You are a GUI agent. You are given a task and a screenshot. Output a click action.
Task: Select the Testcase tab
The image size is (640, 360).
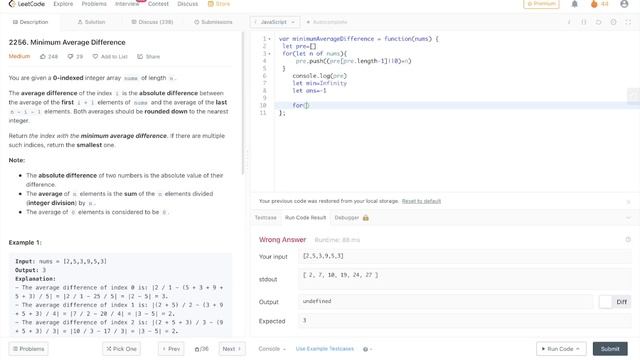(x=265, y=218)
